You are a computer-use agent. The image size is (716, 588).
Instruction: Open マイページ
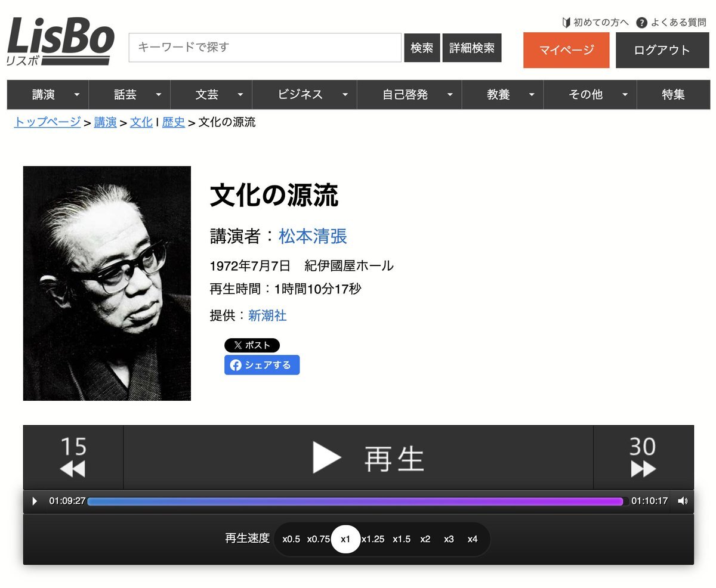[566, 50]
